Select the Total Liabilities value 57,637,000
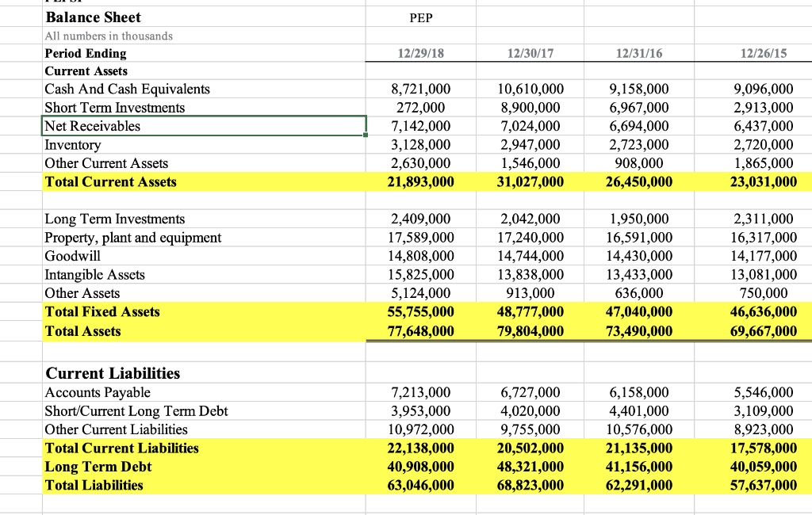 tap(762, 485)
